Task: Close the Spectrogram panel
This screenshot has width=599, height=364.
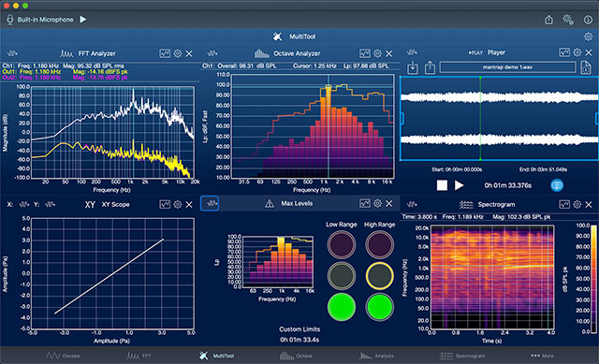Action: pyautogui.click(x=589, y=205)
